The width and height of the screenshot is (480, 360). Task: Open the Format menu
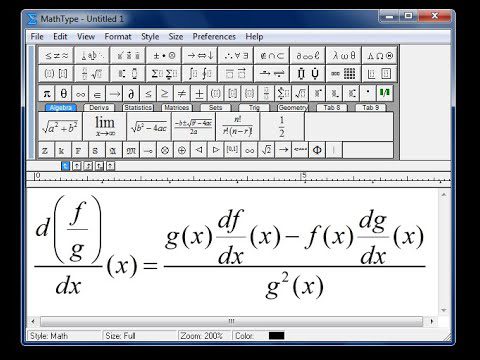coord(118,36)
